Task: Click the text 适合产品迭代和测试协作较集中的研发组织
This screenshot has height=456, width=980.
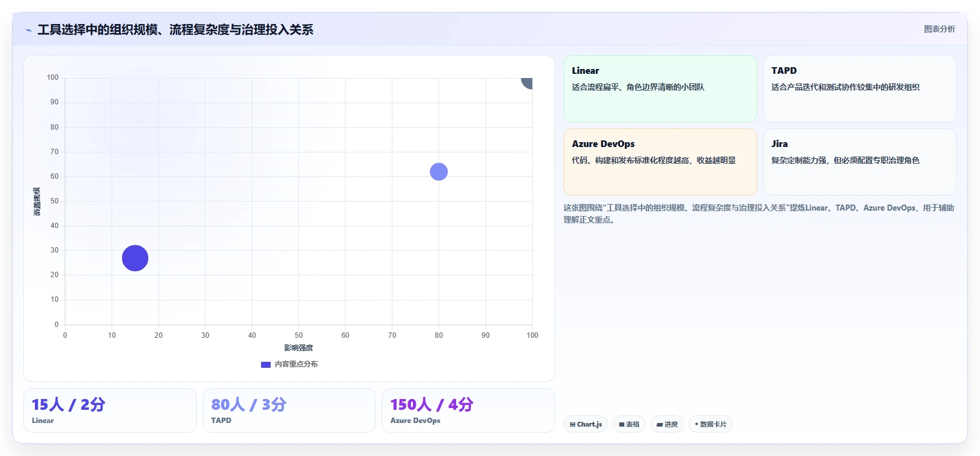Action: click(845, 87)
